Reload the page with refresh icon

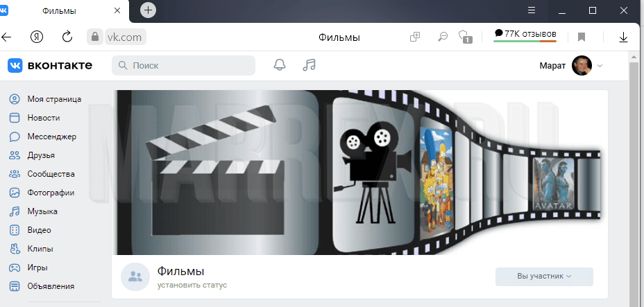(67, 37)
